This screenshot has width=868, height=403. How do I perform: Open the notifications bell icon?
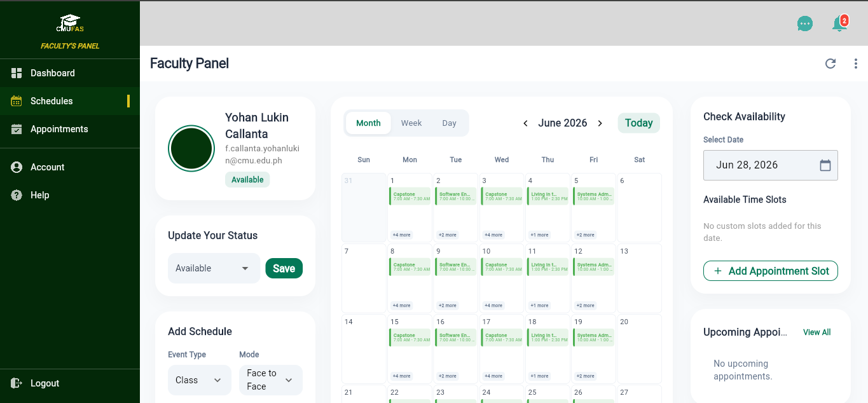[x=839, y=24]
